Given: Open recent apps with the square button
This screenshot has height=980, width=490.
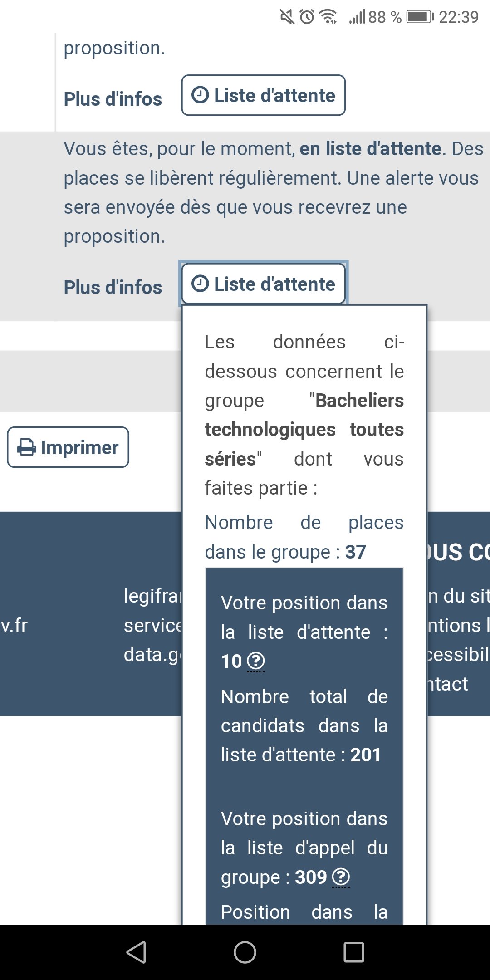Looking at the screenshot, I should click(x=353, y=952).
